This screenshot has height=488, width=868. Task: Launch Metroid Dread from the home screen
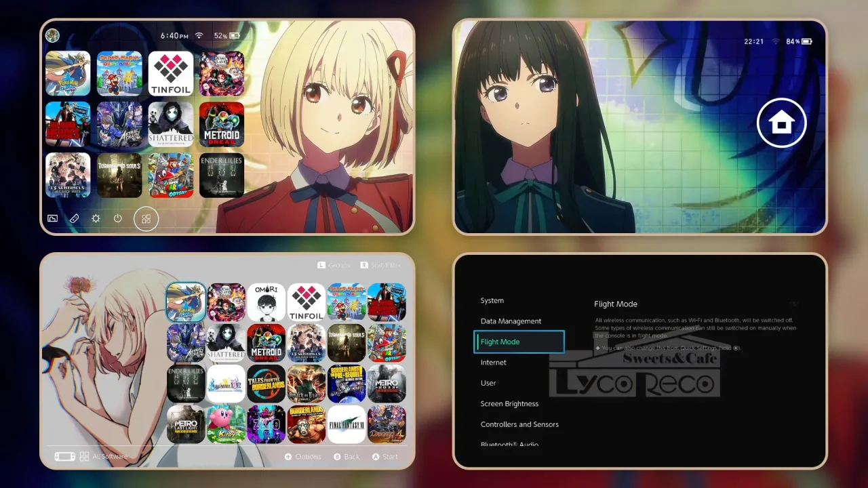[222, 124]
